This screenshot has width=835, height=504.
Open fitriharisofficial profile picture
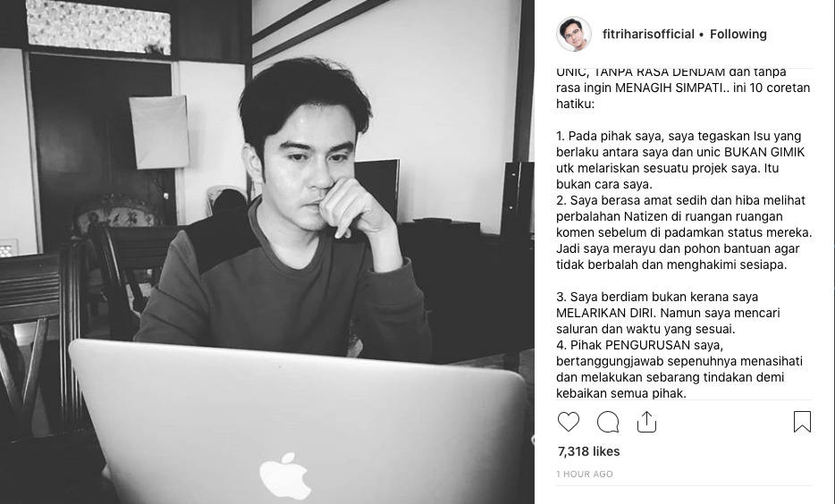574,34
